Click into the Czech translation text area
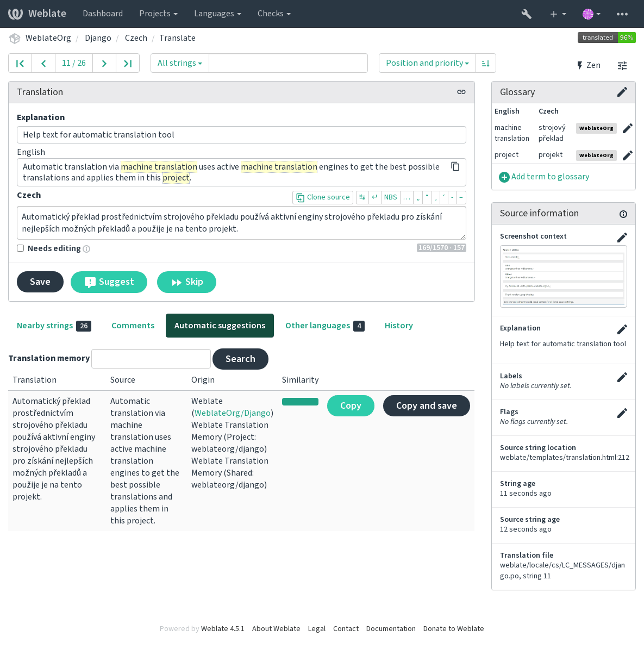Screen dimensions: 644x649 [x=241, y=223]
